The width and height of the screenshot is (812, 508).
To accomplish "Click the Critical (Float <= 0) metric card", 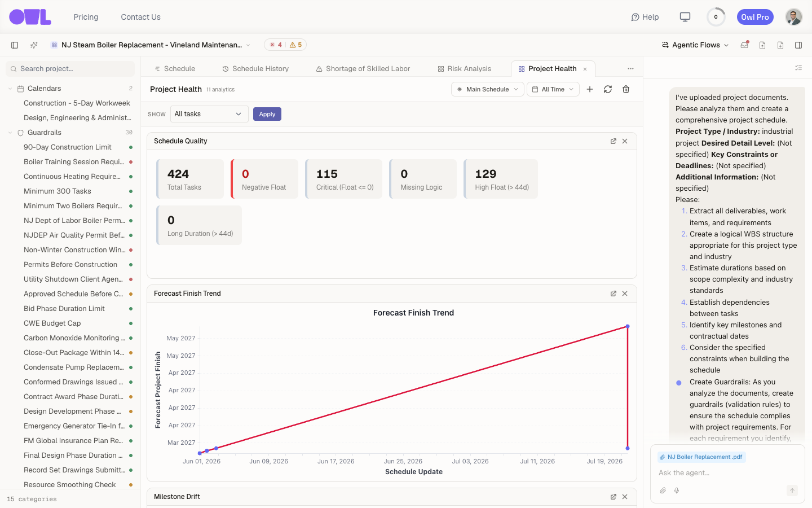I will [x=344, y=179].
